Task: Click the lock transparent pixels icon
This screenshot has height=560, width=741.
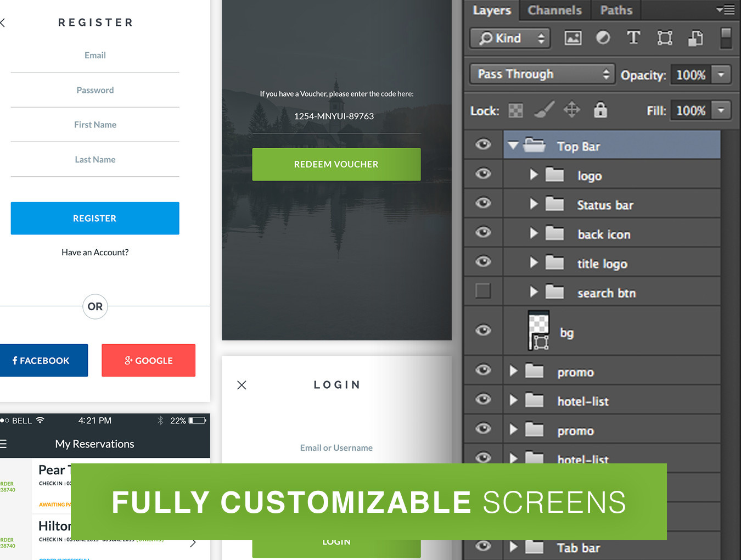Action: pos(515,110)
